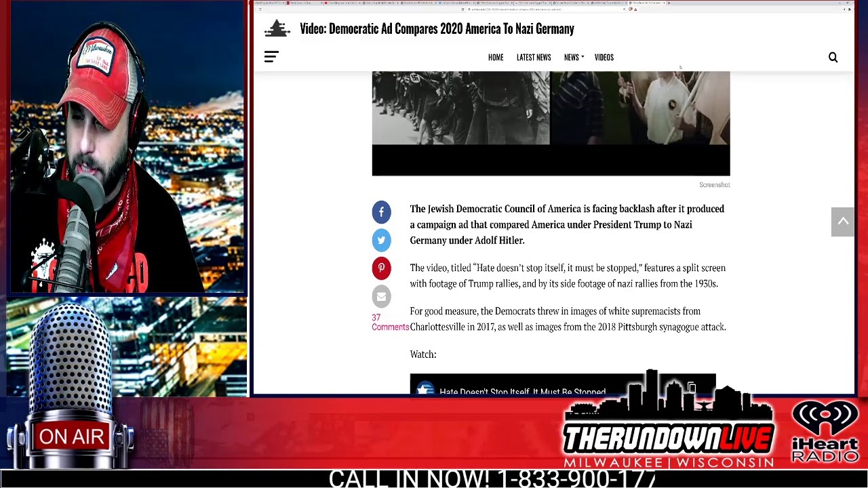Screen dimensions: 868x488
Task: Email the article using envelope icon
Action: pos(381,296)
